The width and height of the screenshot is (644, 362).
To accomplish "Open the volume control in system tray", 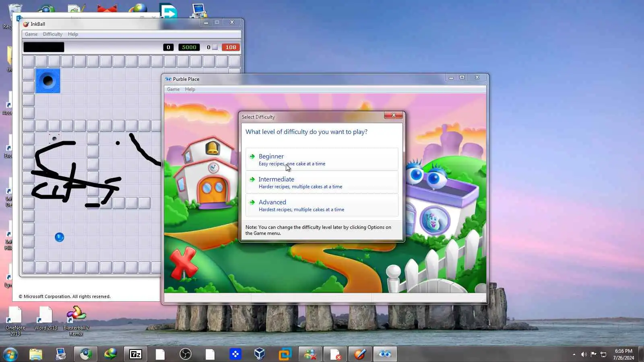I will pos(584,354).
